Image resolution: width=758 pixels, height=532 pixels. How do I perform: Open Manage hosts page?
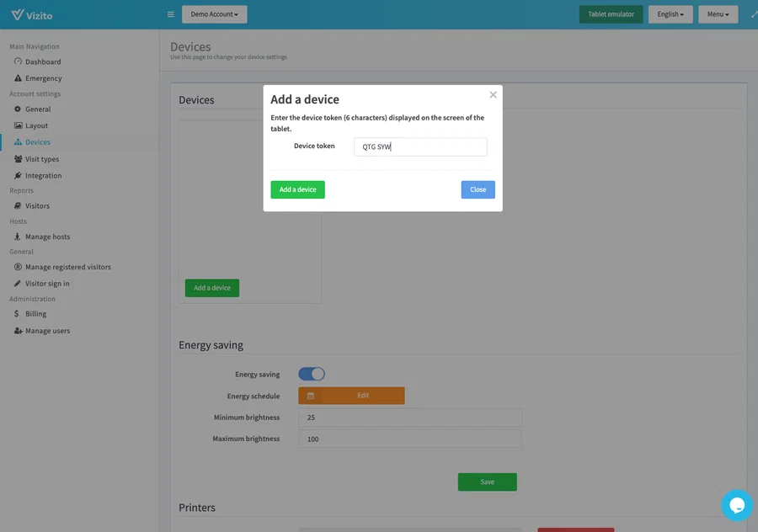point(47,237)
